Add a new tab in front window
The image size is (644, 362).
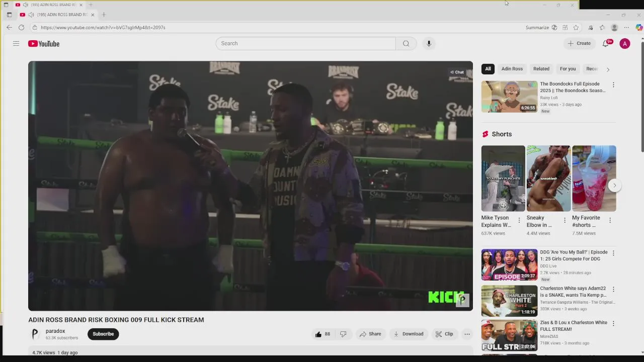point(104,15)
